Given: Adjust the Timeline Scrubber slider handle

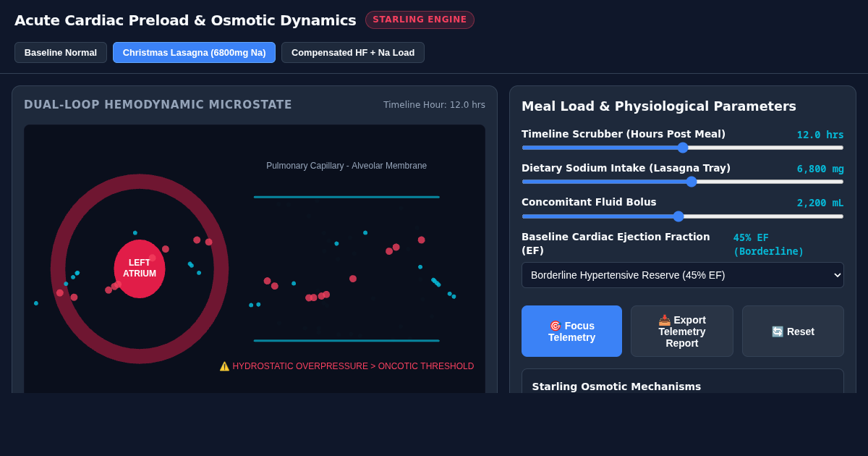Looking at the screenshot, I should [x=683, y=148].
